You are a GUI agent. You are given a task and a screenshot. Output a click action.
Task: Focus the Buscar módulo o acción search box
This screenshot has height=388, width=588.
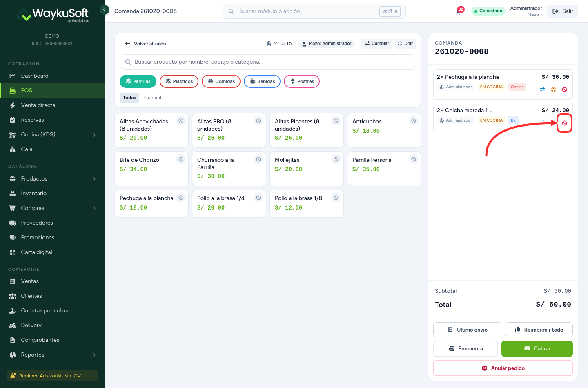tap(314, 11)
